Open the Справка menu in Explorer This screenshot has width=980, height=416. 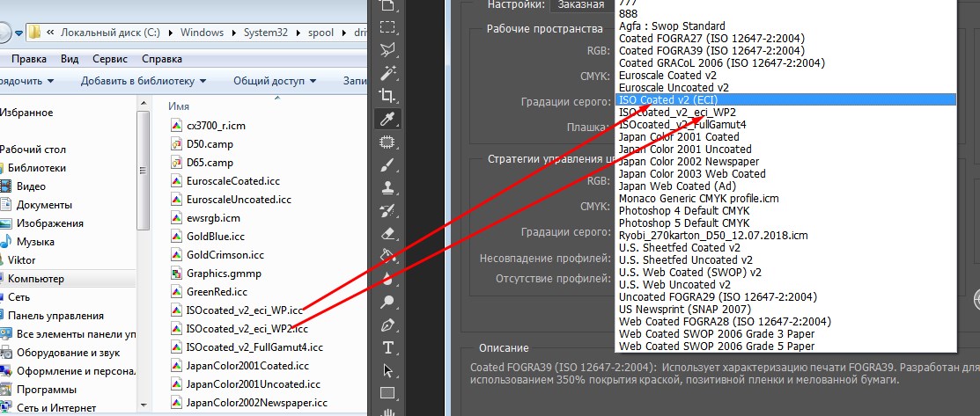tap(162, 59)
